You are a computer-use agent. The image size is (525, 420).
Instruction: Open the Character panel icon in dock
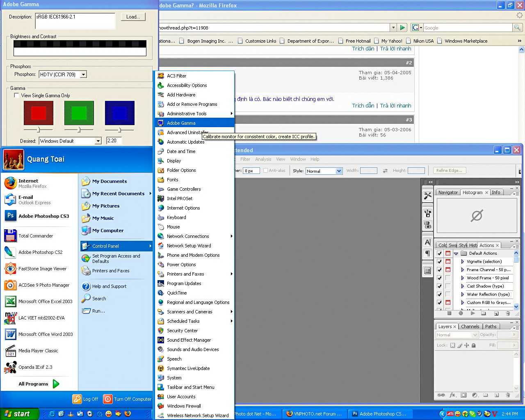tap(427, 242)
